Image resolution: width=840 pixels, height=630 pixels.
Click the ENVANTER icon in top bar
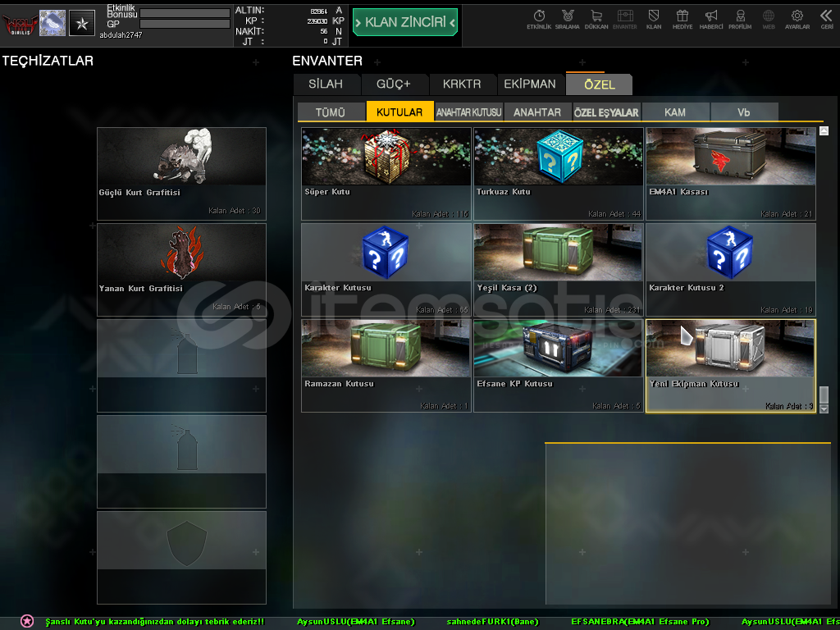pyautogui.click(x=624, y=20)
